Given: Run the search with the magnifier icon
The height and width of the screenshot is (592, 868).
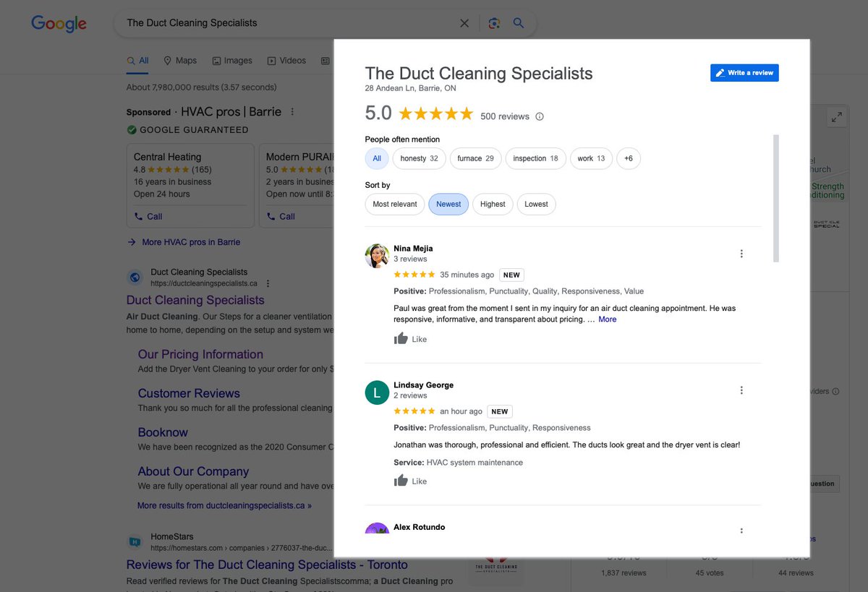Looking at the screenshot, I should click(x=519, y=23).
